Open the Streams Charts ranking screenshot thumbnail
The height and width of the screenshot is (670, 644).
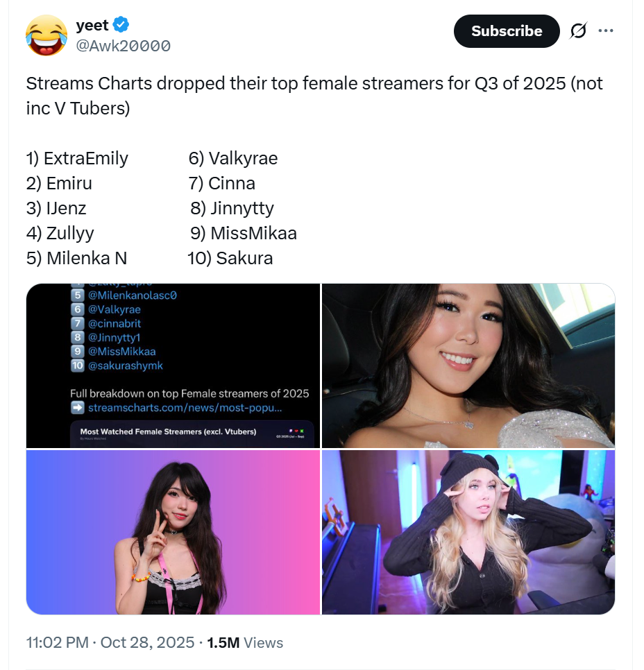(173, 366)
